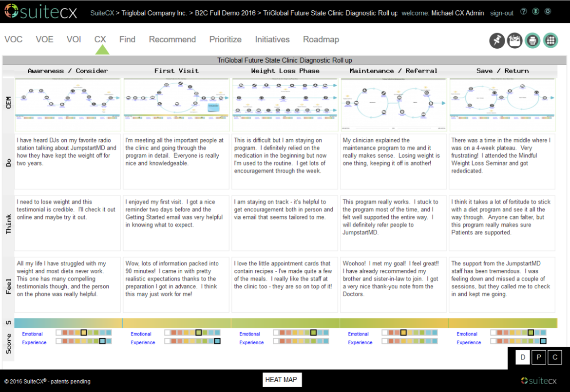Screen dimensions: 570x392
Task: Open the toolbox icon in the top toolbar
Action: (514, 40)
